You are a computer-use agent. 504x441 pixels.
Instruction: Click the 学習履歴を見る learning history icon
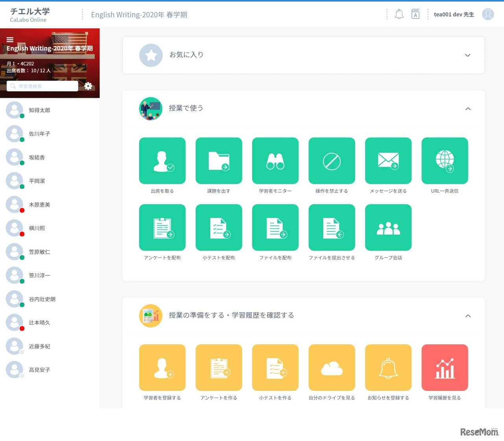(445, 367)
